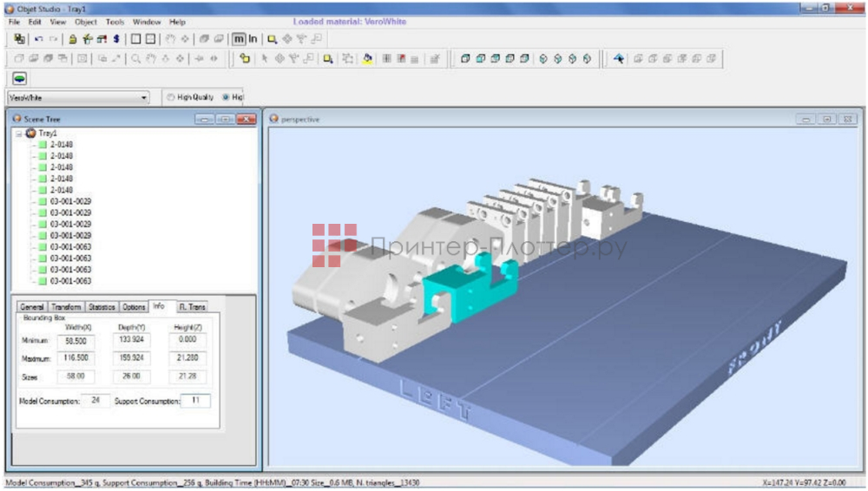Minimize the Scene Tree panel
Viewport: 868px width, 491px height.
[204, 119]
